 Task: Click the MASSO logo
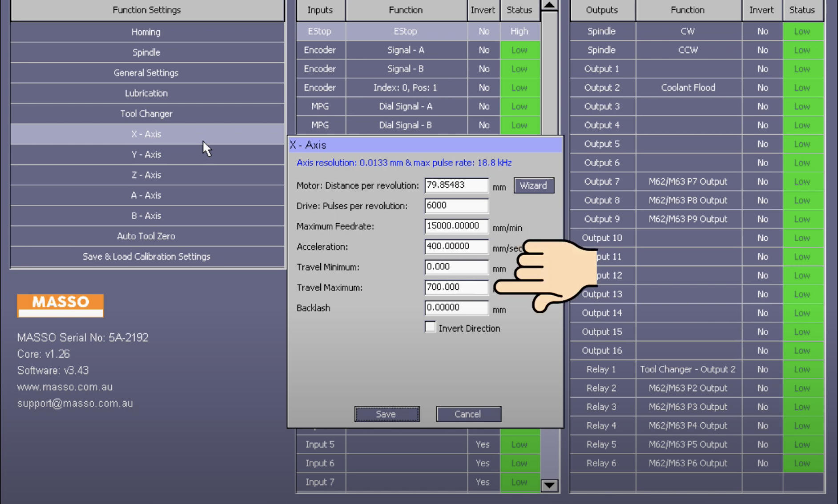[x=60, y=305]
